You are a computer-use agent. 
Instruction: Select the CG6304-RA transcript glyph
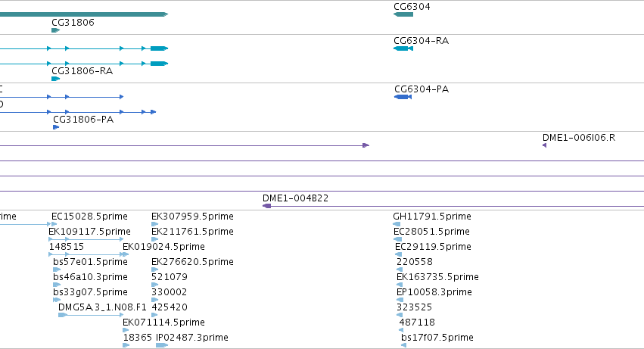click(403, 48)
